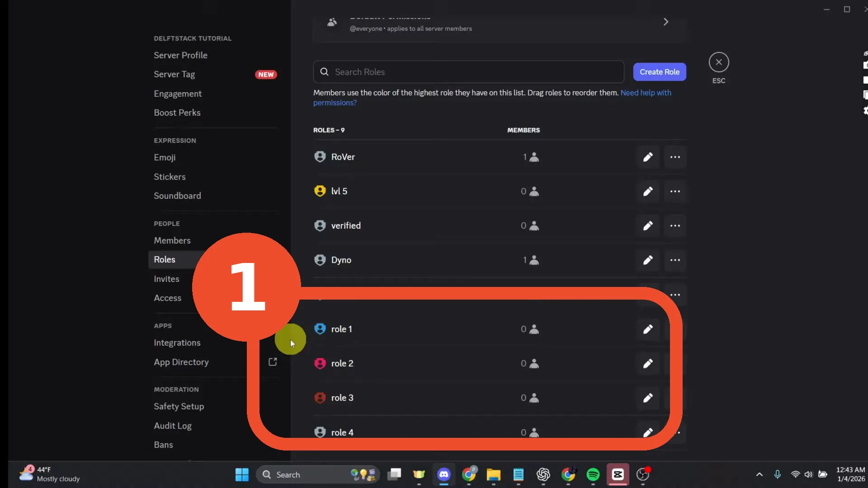Edit role 1 with pencil icon
This screenshot has width=868, height=488.
tap(648, 329)
